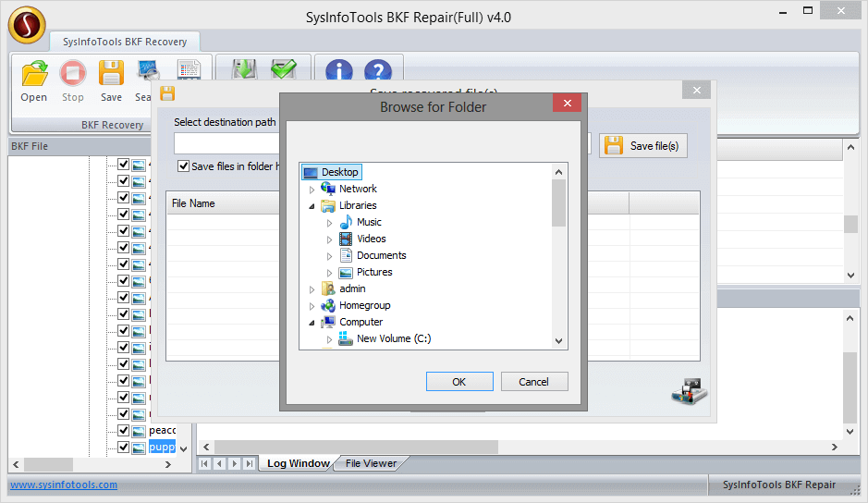Viewport: 868px width, 503px height.
Task: Click the SysInfoTools round logo icon
Action: click(x=27, y=25)
